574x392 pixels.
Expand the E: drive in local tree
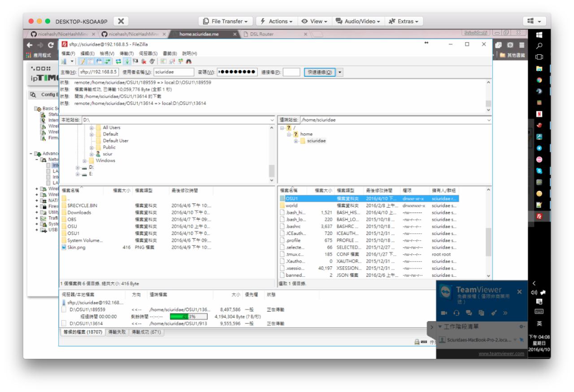[78, 174]
